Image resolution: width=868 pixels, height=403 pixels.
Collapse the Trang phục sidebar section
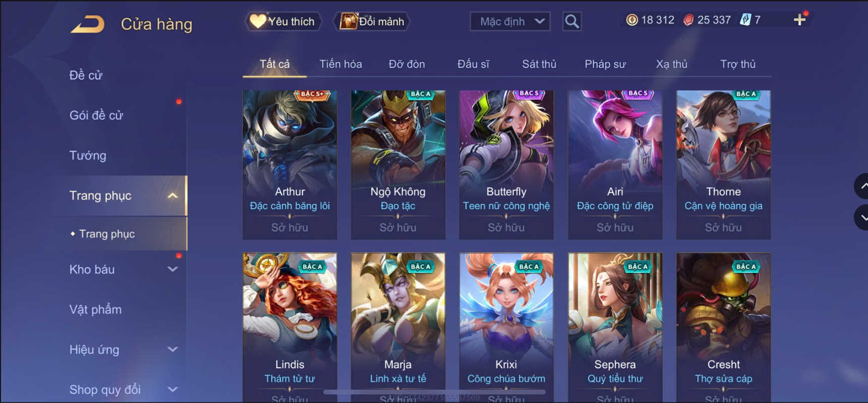point(173,196)
